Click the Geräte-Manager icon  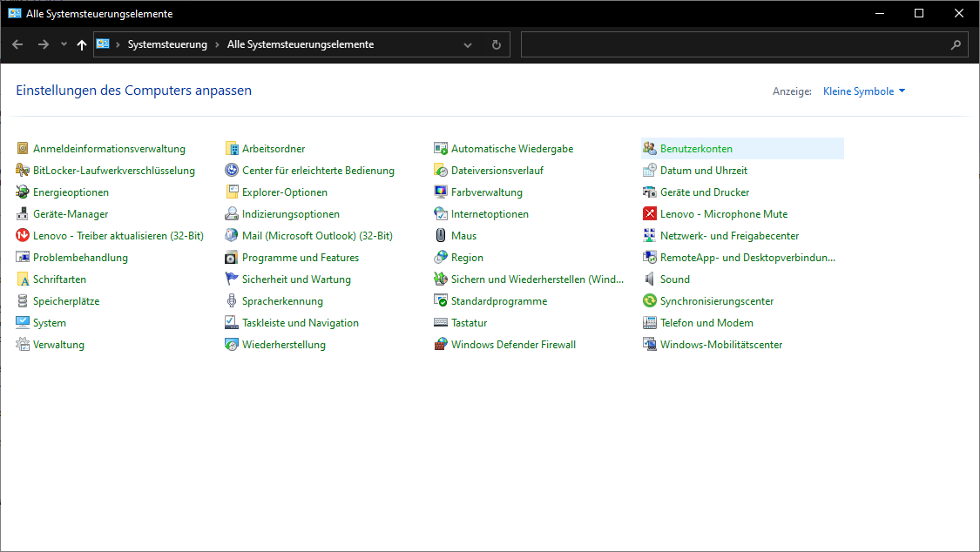coord(24,214)
